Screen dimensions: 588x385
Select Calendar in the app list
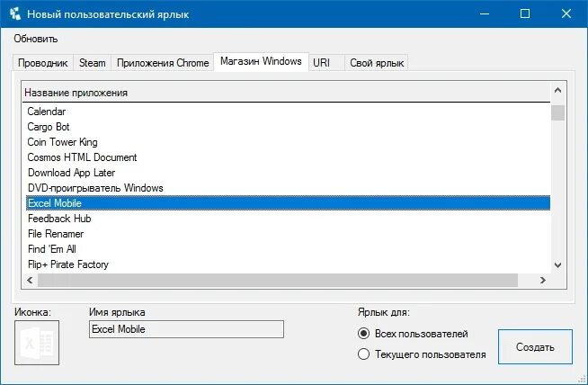[x=288, y=112]
